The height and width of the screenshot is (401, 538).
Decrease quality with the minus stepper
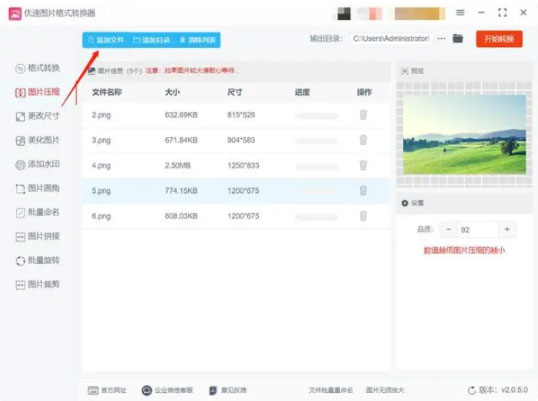[x=448, y=229]
